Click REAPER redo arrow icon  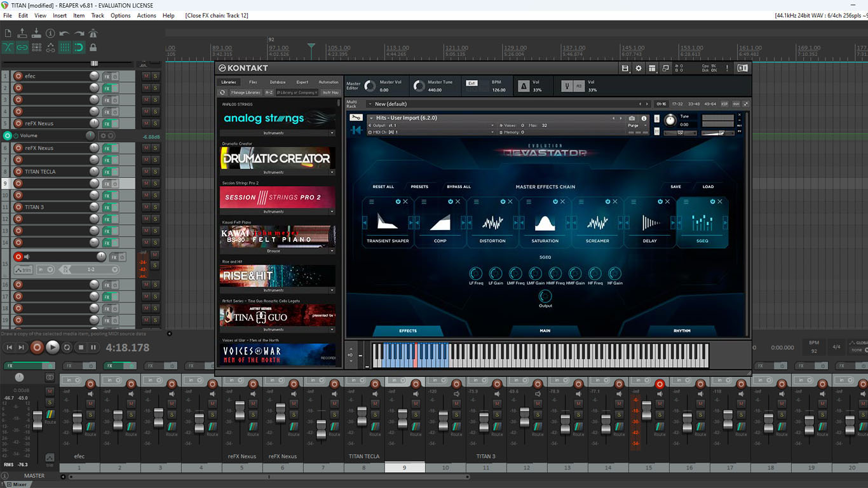(x=79, y=33)
